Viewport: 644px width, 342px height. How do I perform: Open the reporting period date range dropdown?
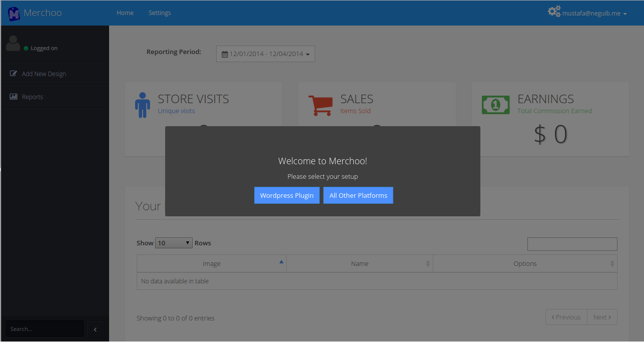[266, 54]
